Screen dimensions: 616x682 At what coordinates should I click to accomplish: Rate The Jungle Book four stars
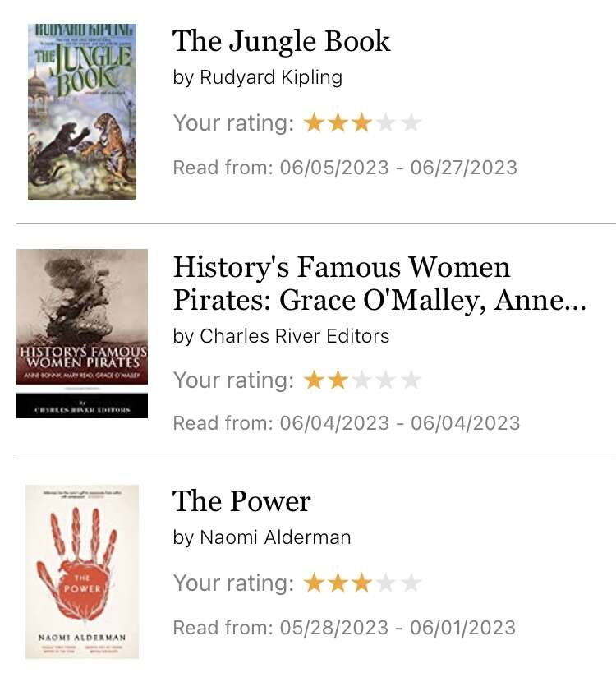pyautogui.click(x=386, y=122)
